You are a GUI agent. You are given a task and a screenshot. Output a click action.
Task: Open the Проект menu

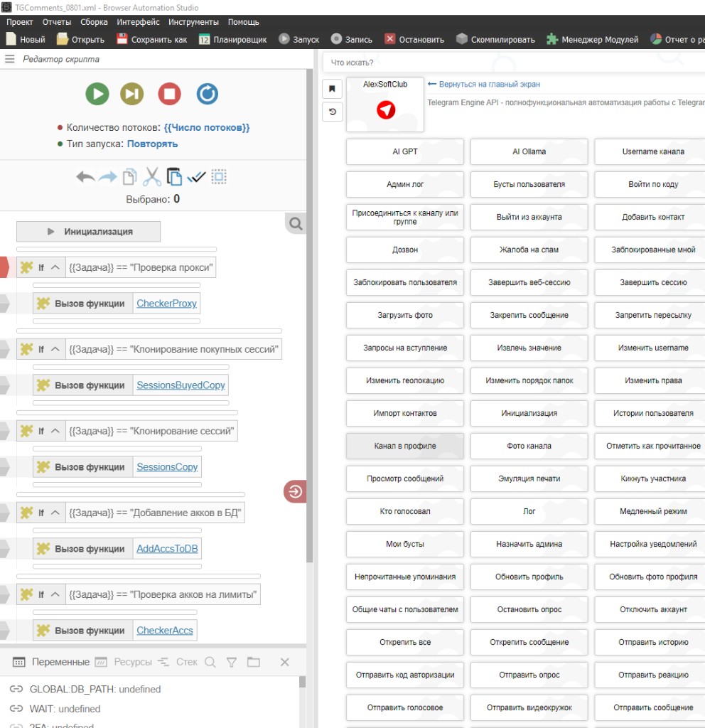[x=19, y=22]
